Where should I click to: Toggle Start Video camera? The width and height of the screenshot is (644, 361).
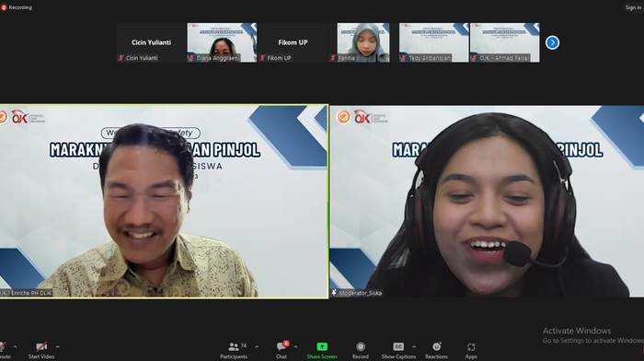click(x=41, y=350)
